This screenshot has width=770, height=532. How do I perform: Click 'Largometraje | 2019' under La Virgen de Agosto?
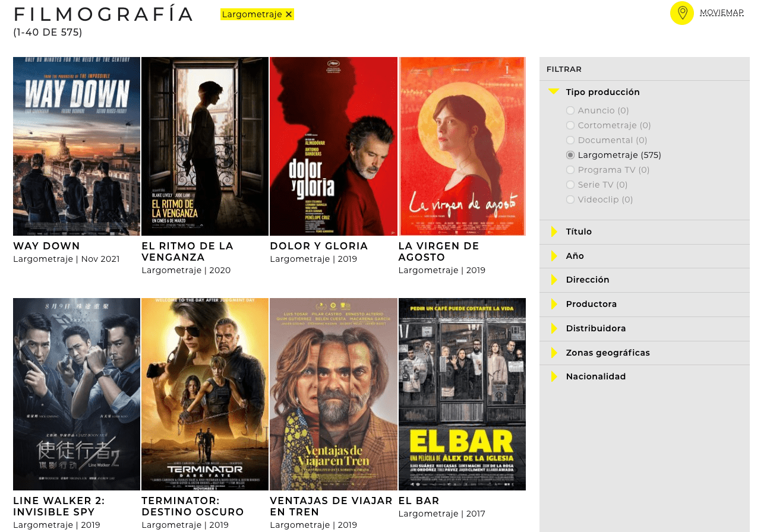tap(441, 270)
